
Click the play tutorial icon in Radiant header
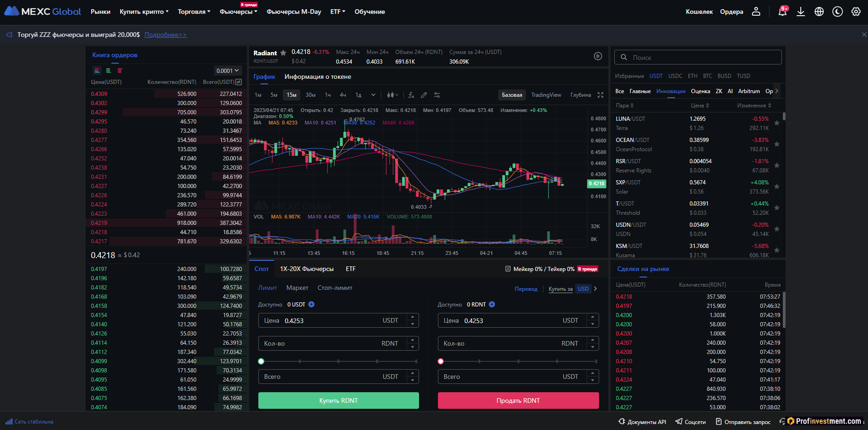click(x=598, y=56)
